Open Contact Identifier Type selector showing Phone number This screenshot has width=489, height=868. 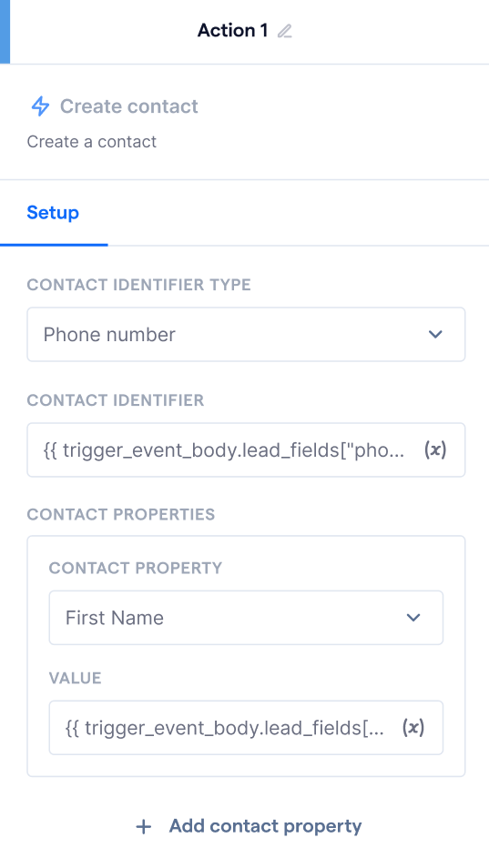click(x=246, y=334)
